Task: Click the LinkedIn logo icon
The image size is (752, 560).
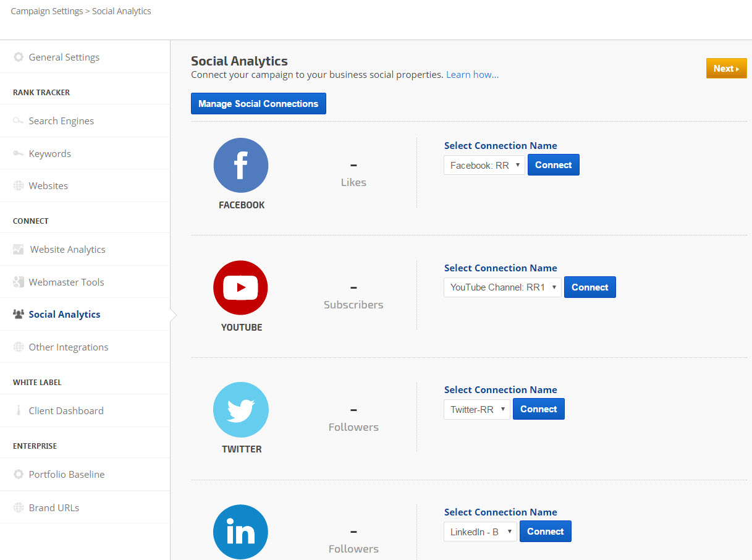Action: tap(240, 532)
